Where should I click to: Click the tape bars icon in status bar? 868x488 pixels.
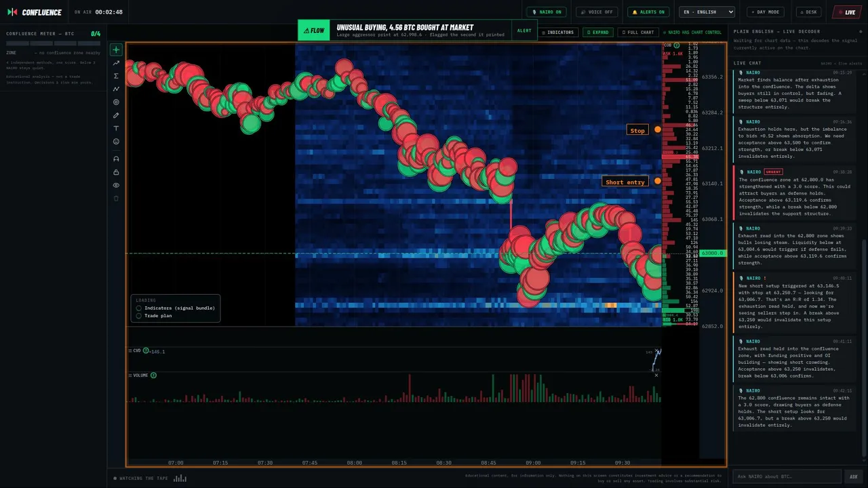tap(180, 478)
